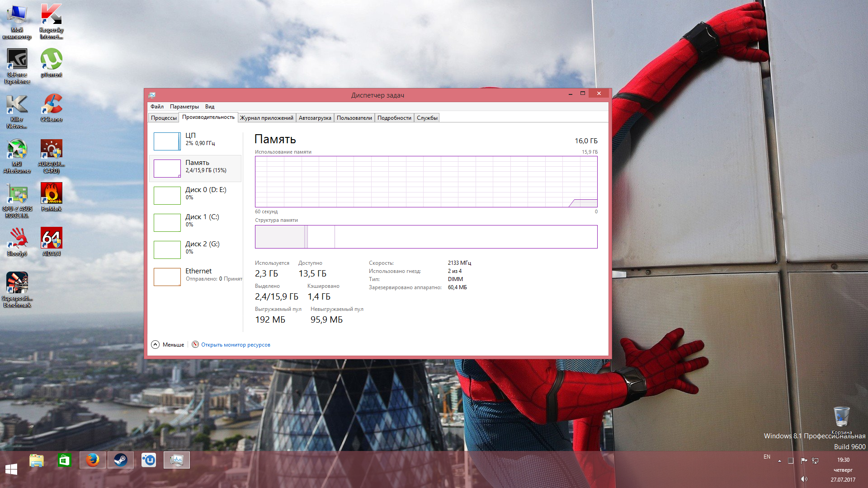This screenshot has width=868, height=488.
Task: Select the AIDA64 desktop icon
Action: click(x=52, y=242)
